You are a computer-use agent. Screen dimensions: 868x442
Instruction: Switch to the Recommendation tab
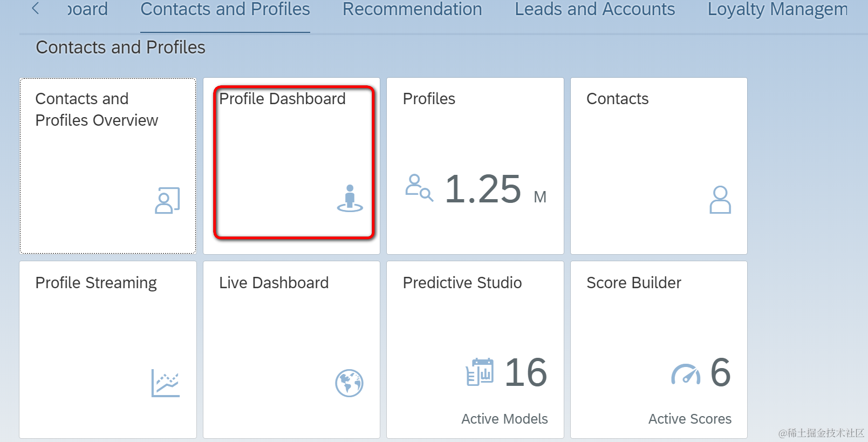pyautogui.click(x=412, y=9)
